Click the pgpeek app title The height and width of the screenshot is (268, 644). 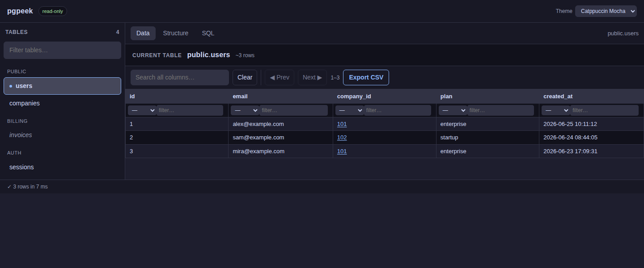[20, 11]
